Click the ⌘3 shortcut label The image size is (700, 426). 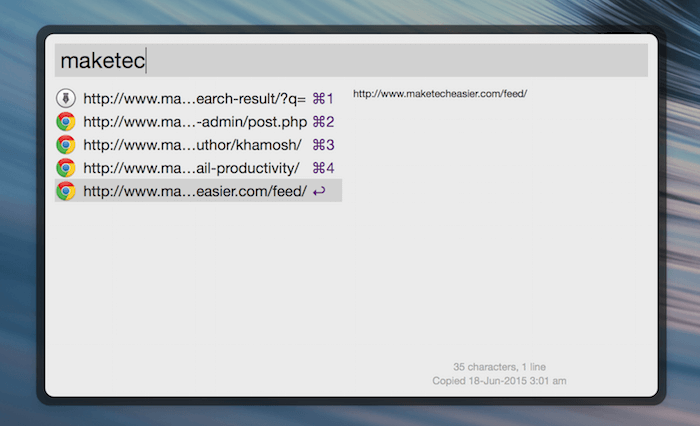tap(323, 145)
